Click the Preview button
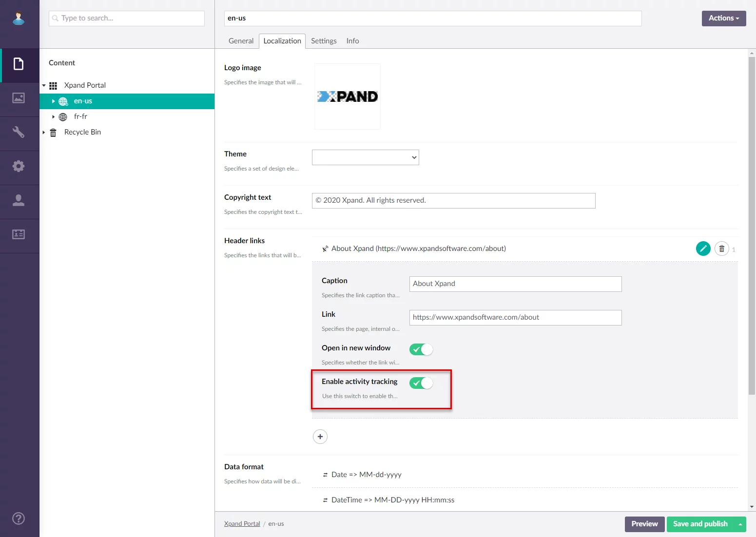Screen dimensions: 756x537 [644, 524]
